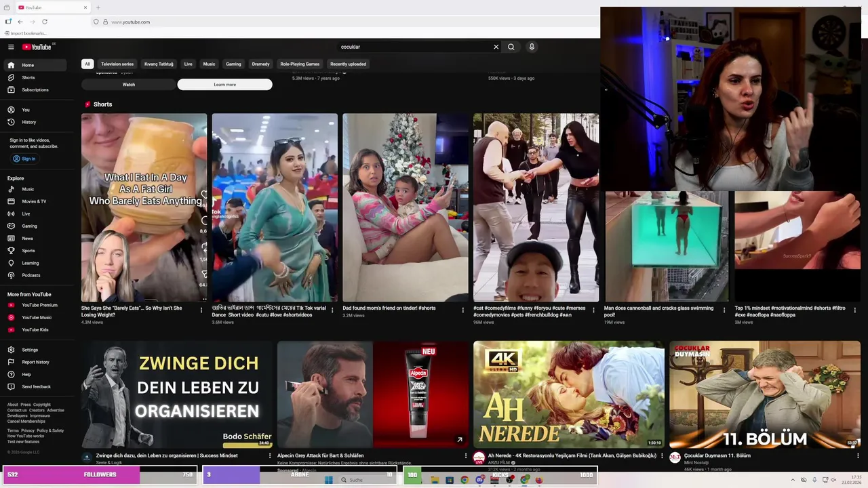The height and width of the screenshot is (488, 868).
Task: Open options menu for Top 1% mindset short
Action: 855,310
